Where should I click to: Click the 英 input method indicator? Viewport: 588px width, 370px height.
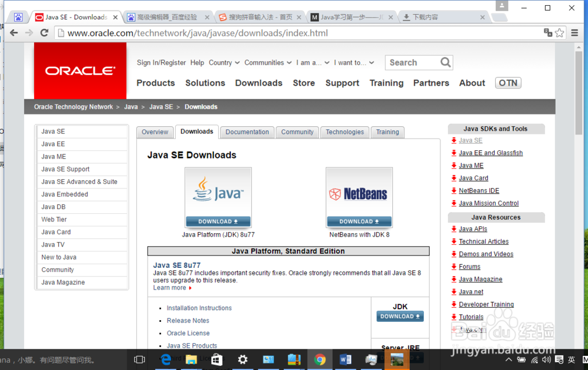[x=571, y=360]
